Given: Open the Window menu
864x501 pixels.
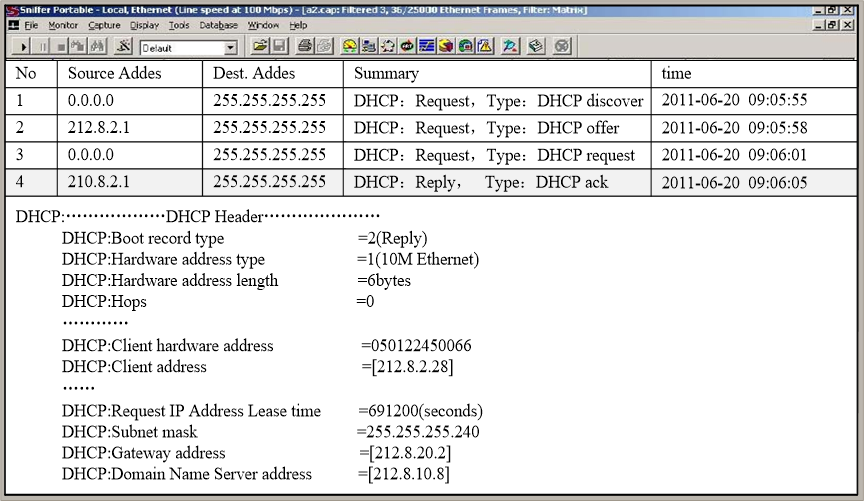Looking at the screenshot, I should (263, 25).
